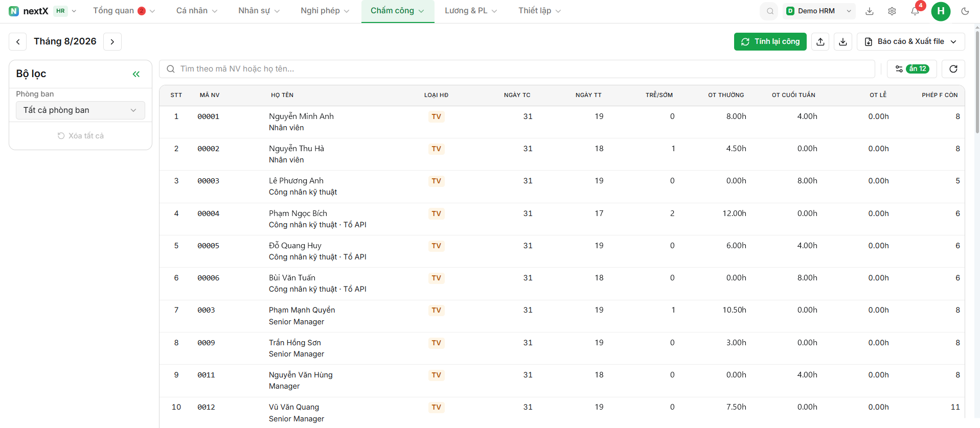Toggle dark mode moon icon
This screenshot has height=428, width=980.
tap(965, 11)
